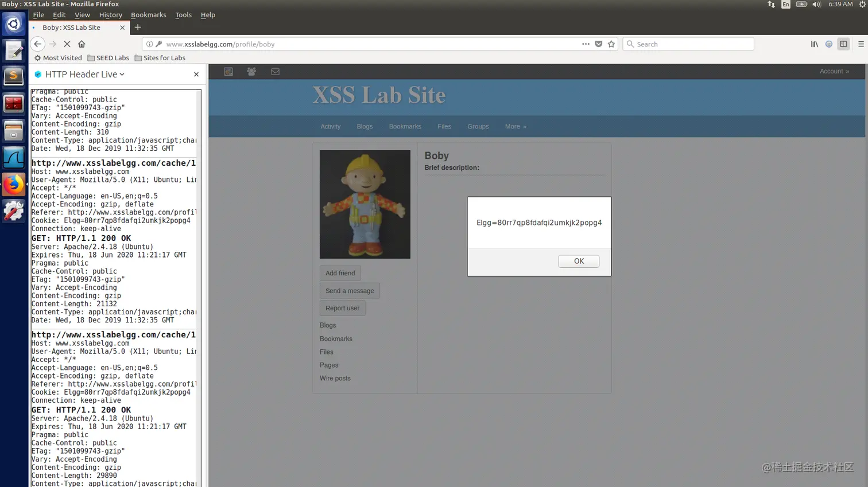Open the Firefox Library icon
The height and width of the screenshot is (487, 868).
coord(815,44)
